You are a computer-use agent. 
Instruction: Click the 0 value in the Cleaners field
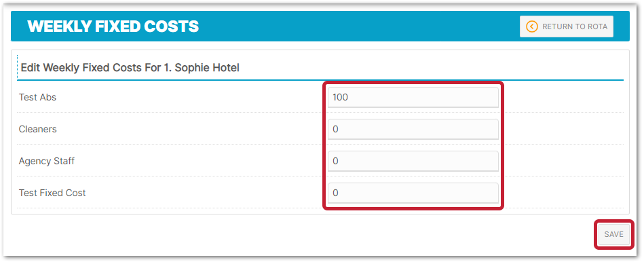click(x=335, y=130)
